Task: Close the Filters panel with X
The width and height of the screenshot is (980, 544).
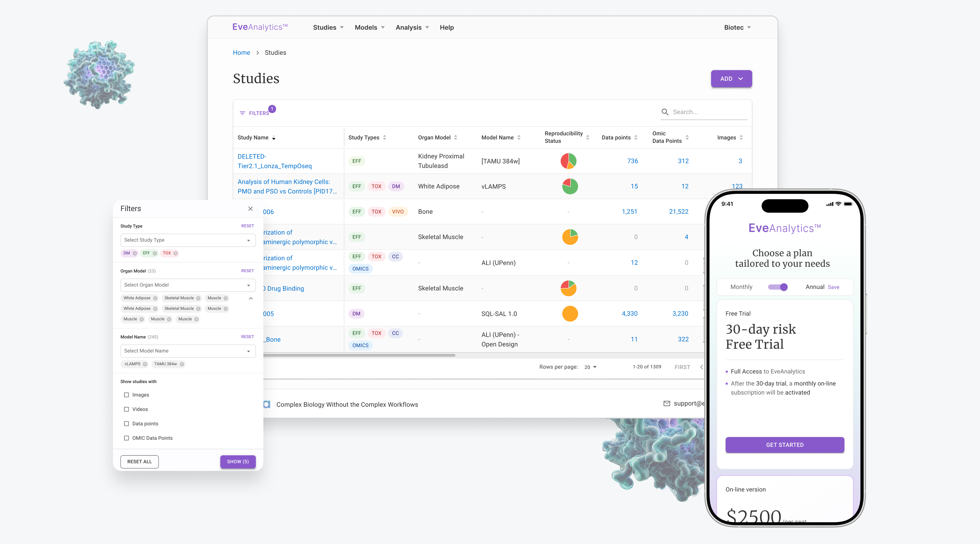Action: tap(250, 209)
